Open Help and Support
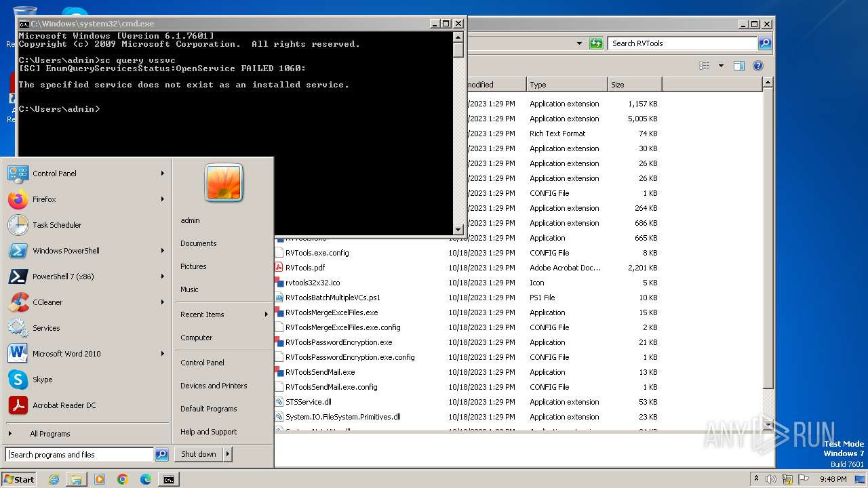 click(209, 432)
